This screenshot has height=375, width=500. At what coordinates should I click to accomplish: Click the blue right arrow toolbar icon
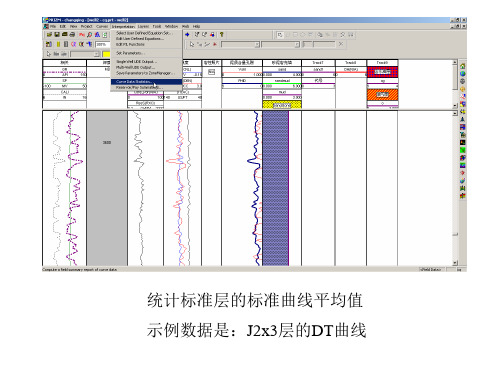[x=187, y=34]
